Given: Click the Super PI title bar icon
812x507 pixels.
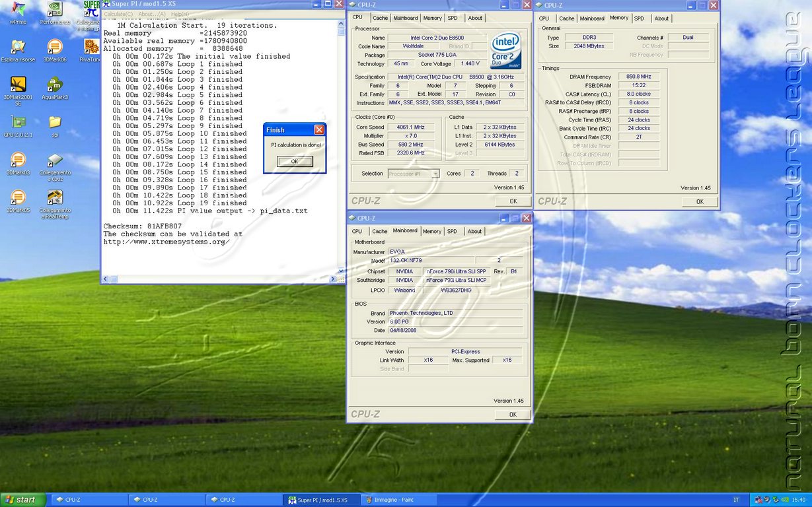Looking at the screenshot, I should (106, 5).
